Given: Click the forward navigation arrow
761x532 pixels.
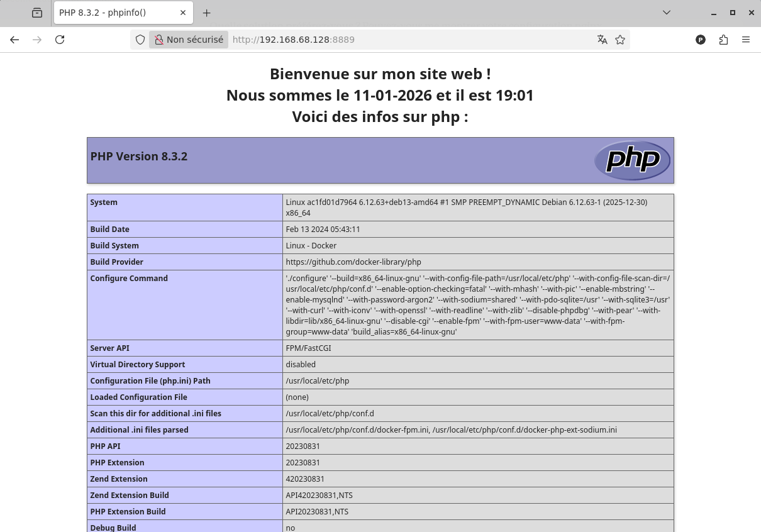Looking at the screenshot, I should 37,40.
